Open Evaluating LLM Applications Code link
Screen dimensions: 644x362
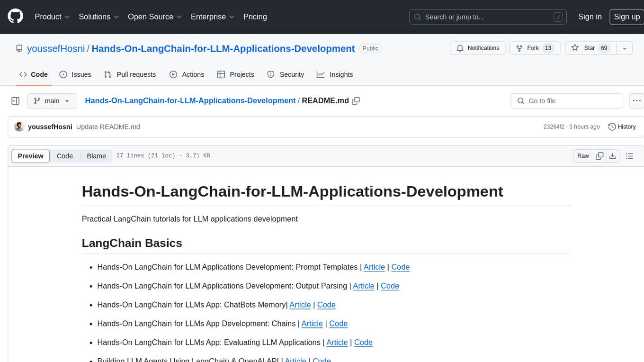[364, 343]
